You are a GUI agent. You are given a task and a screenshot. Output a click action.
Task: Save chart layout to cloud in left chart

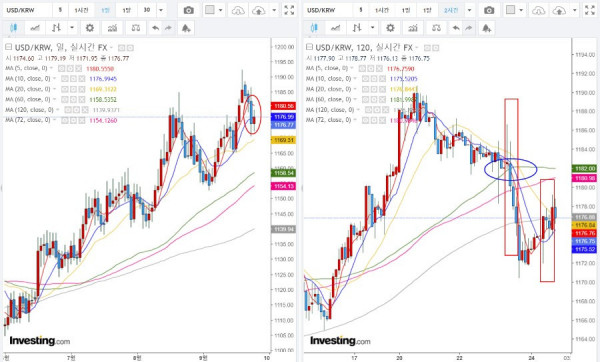[x=259, y=10]
